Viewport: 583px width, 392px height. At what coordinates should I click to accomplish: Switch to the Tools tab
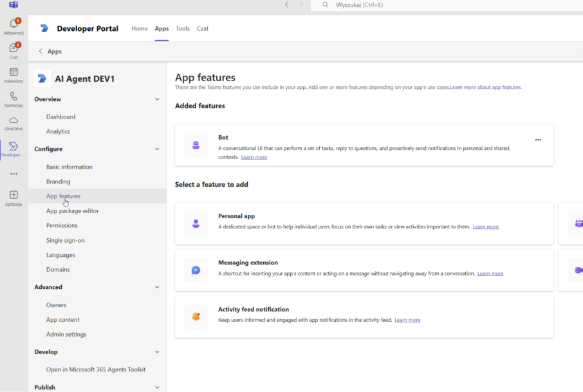[x=183, y=28]
